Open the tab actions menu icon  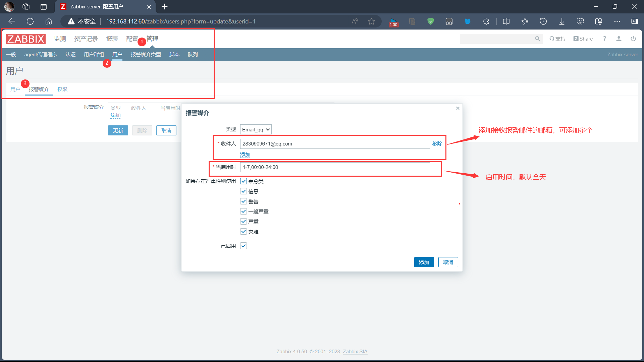pos(44,7)
